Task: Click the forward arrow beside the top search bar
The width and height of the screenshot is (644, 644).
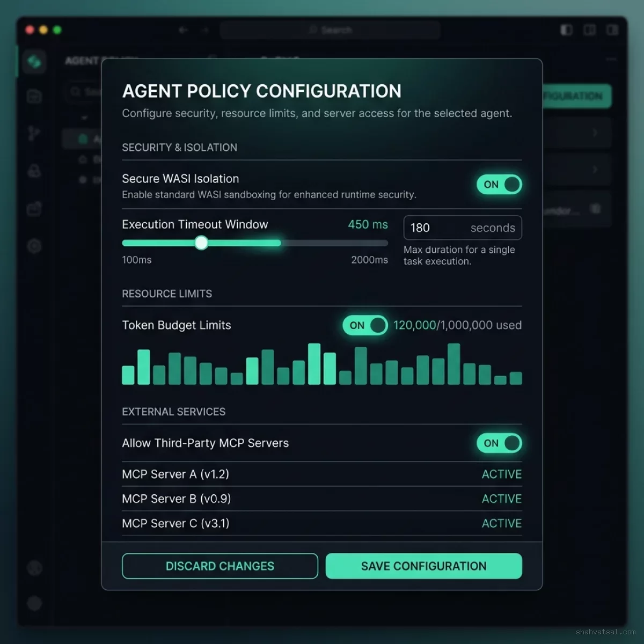Action: point(204,30)
